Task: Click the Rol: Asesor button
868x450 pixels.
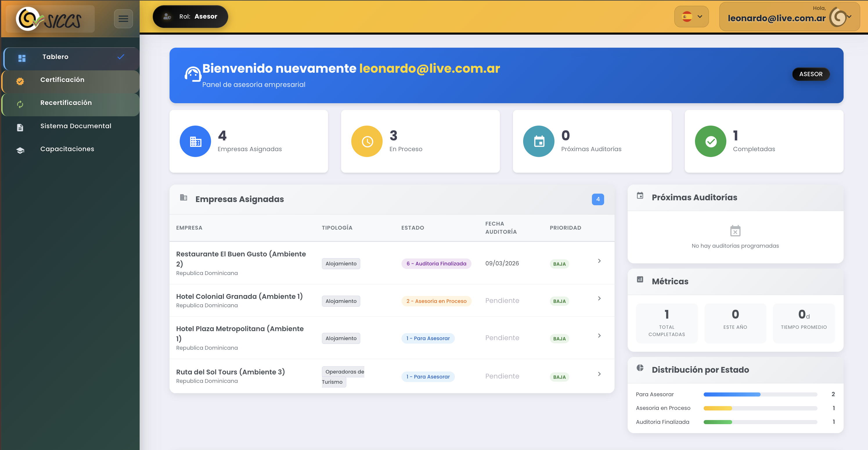Action: (190, 17)
